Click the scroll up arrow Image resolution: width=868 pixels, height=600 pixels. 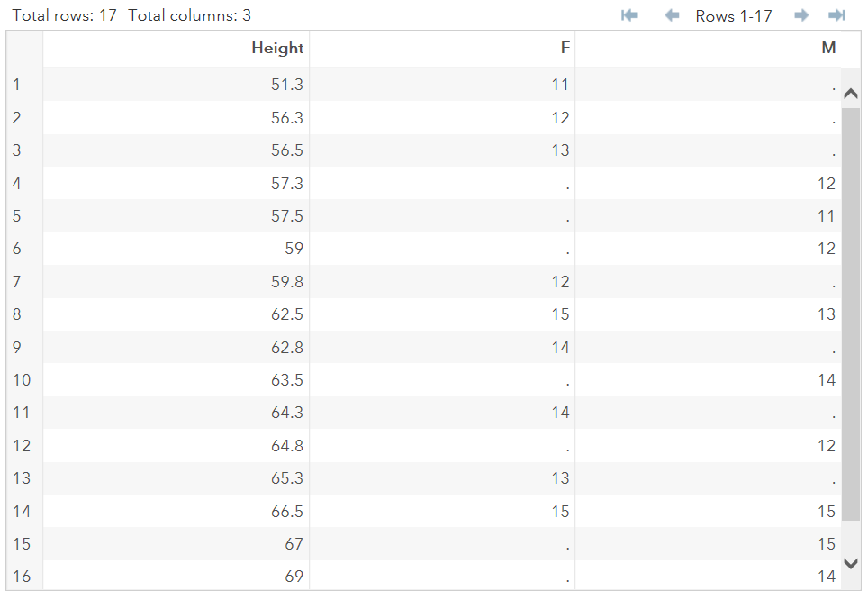[851, 94]
